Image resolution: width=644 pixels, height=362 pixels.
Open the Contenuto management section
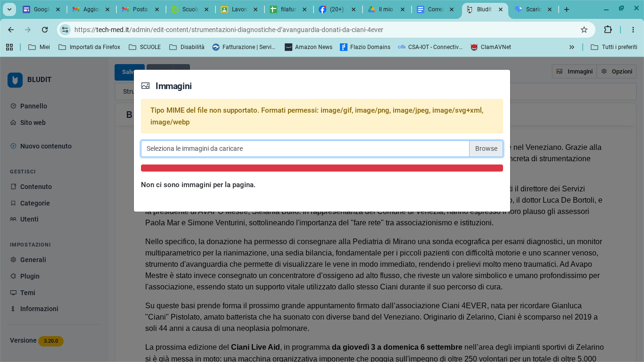tap(35, 187)
